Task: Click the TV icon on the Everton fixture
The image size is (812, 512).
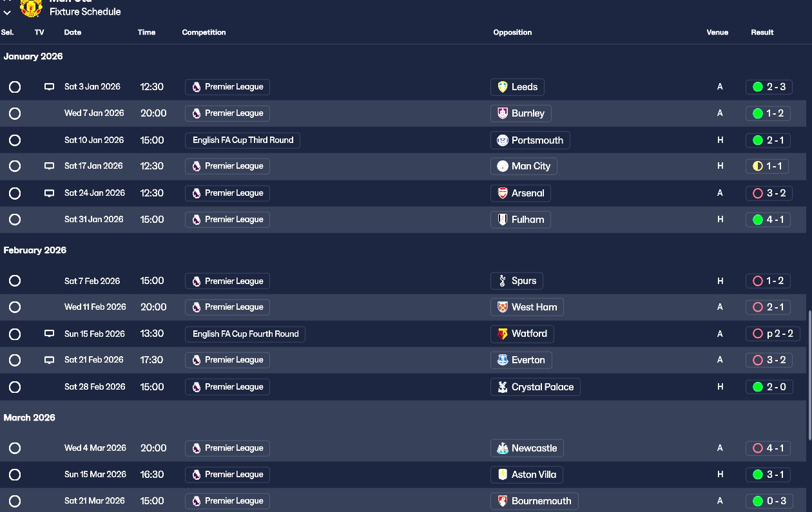Action: click(x=49, y=360)
